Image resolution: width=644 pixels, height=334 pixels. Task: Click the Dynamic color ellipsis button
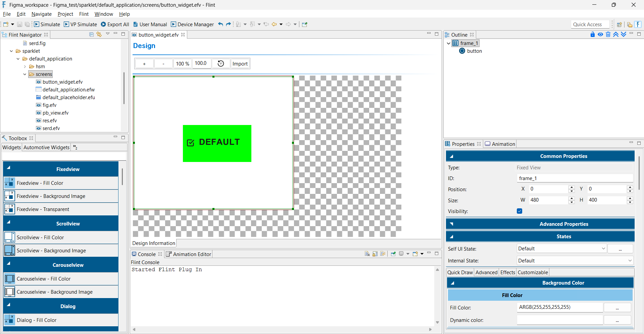coord(617,320)
